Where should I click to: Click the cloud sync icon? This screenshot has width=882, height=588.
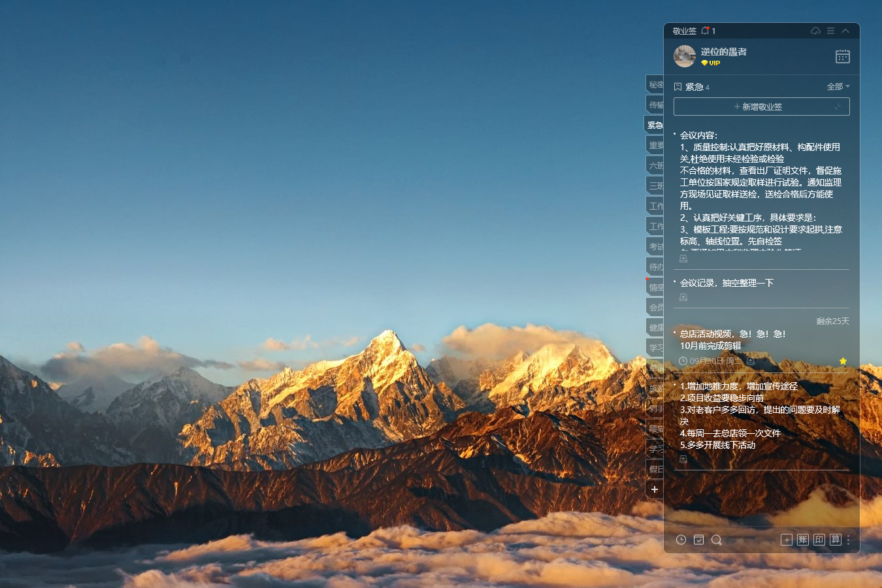(x=815, y=31)
